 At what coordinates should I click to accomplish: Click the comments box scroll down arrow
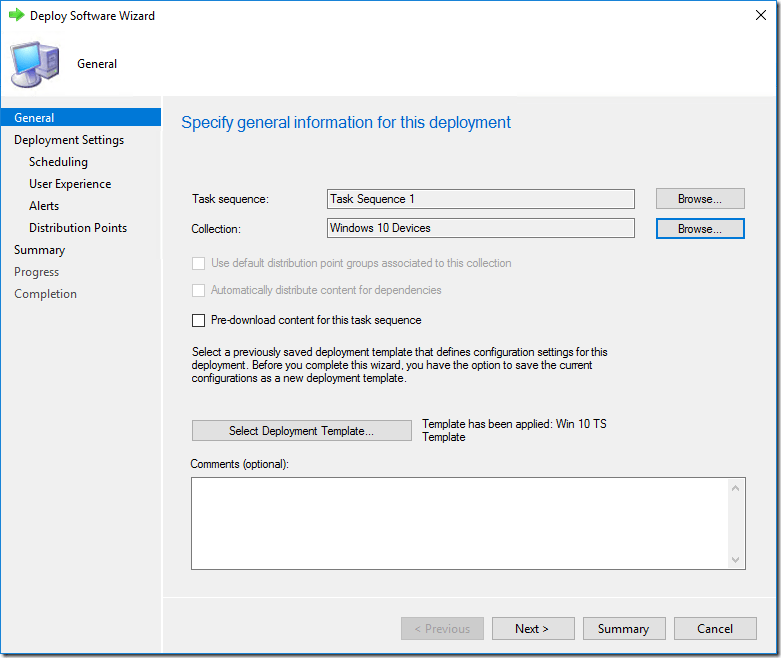pyautogui.click(x=736, y=560)
